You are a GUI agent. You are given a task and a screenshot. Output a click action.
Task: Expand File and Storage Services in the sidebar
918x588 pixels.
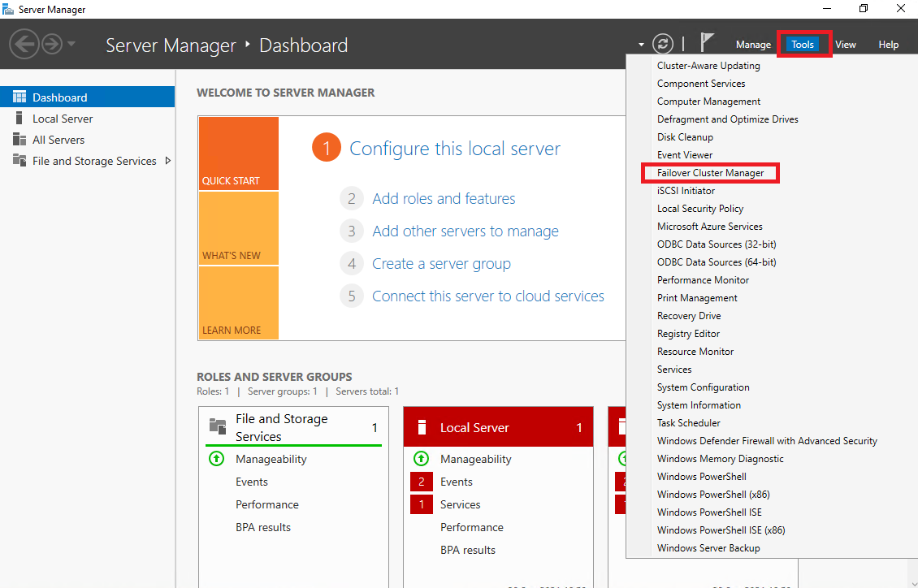click(170, 161)
